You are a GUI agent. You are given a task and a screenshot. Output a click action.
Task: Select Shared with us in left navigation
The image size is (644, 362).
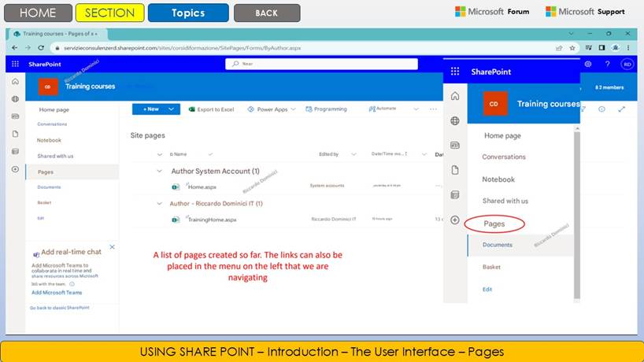coord(55,156)
